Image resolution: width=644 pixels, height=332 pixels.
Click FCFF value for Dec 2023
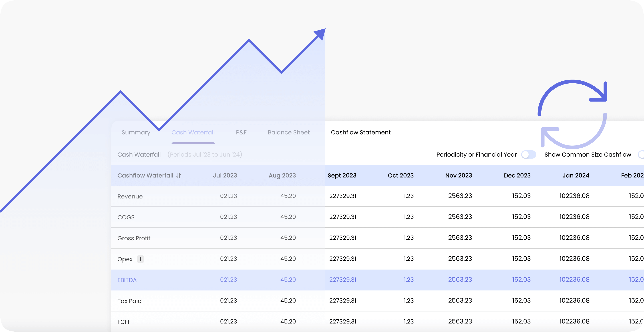click(521, 321)
